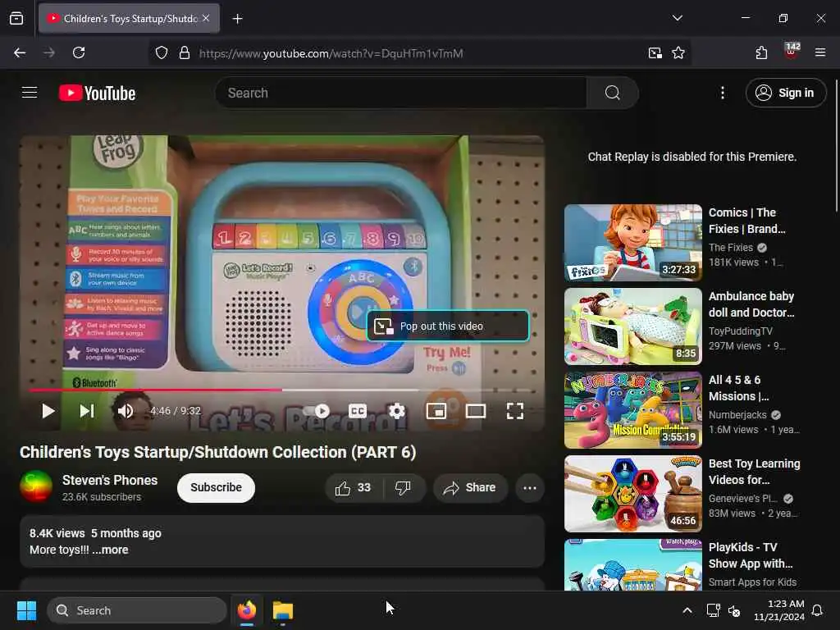
Task: Enable theater mode
Action: click(476, 411)
